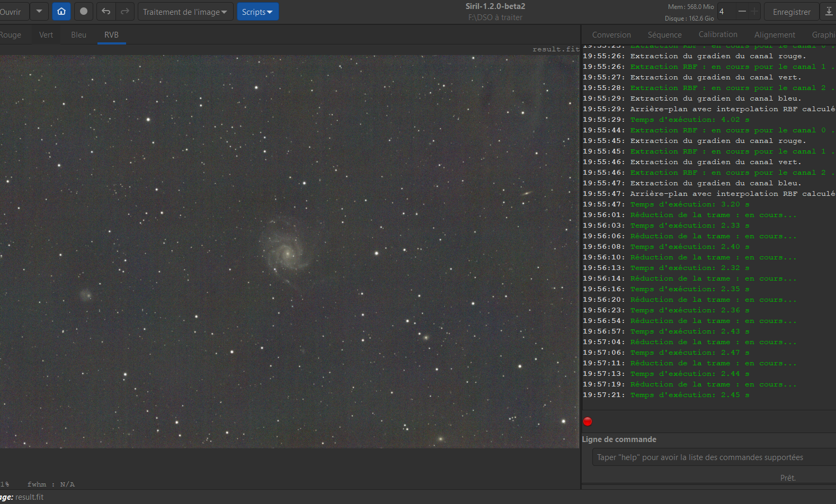Click the Siril-1.2.0-beta2 title text

tap(495, 6)
